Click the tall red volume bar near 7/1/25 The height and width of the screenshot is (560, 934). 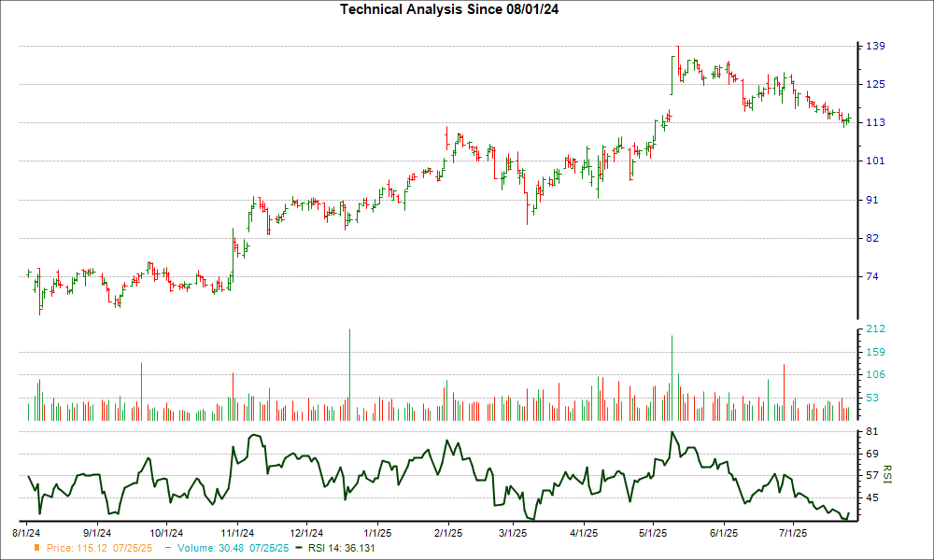tap(784, 393)
